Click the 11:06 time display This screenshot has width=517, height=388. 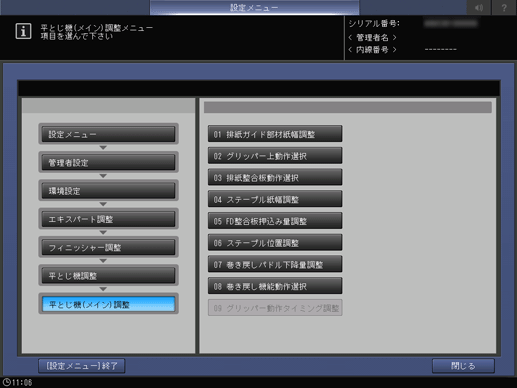22,383
